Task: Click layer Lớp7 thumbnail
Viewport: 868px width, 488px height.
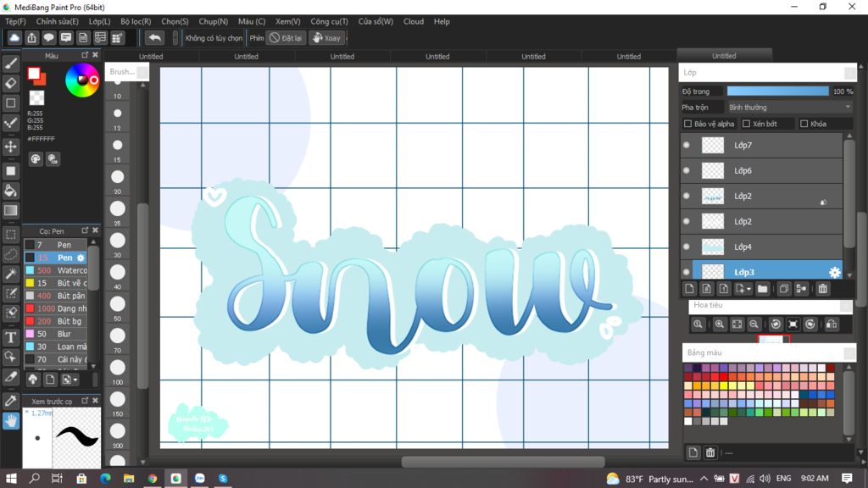Action: click(x=712, y=145)
